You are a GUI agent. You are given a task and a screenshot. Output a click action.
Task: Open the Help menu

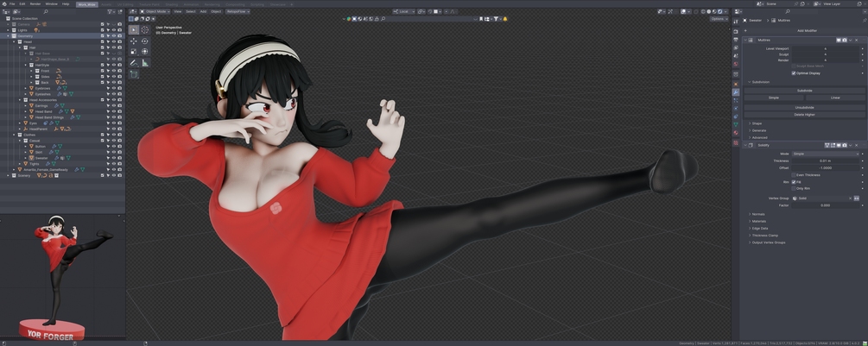tap(66, 3)
